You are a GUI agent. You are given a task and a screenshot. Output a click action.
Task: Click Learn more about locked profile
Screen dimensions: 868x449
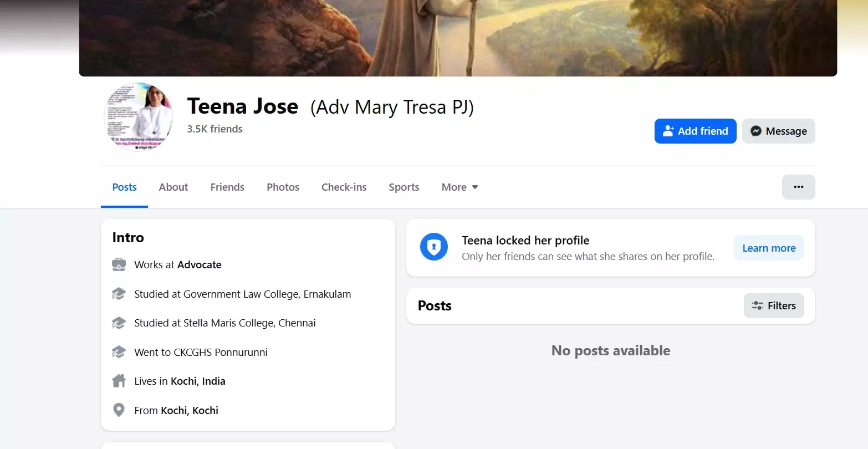(769, 248)
